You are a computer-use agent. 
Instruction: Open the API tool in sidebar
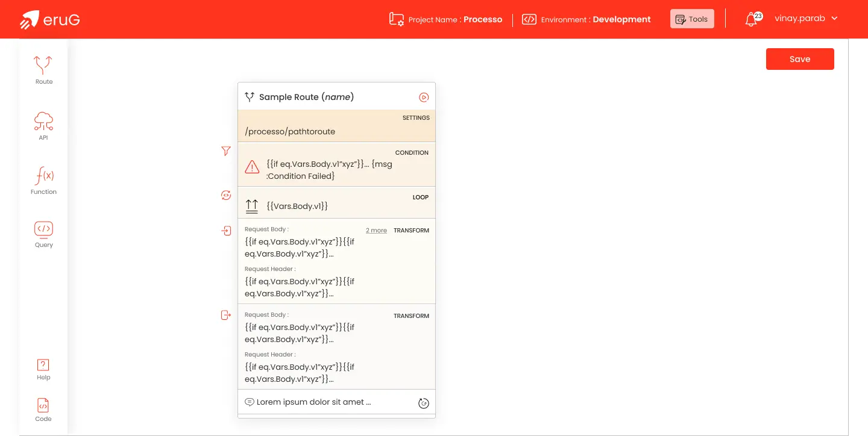pyautogui.click(x=43, y=125)
